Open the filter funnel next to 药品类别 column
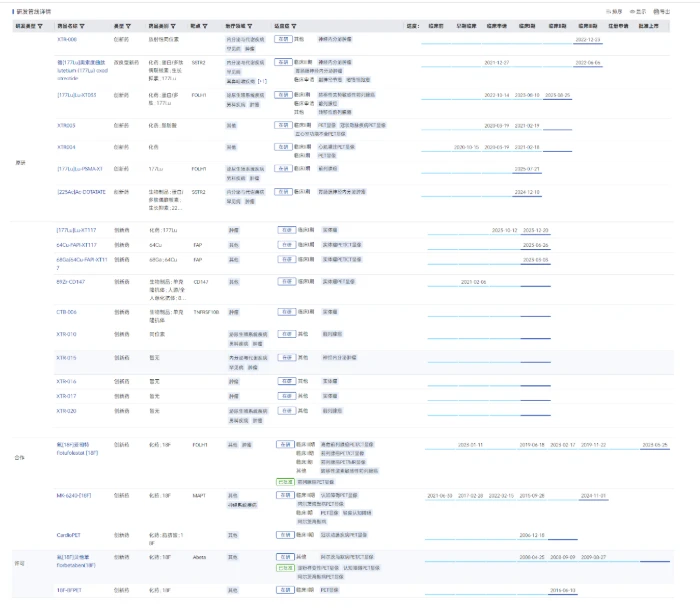The width and height of the screenshot is (700, 609). tap(173, 26)
